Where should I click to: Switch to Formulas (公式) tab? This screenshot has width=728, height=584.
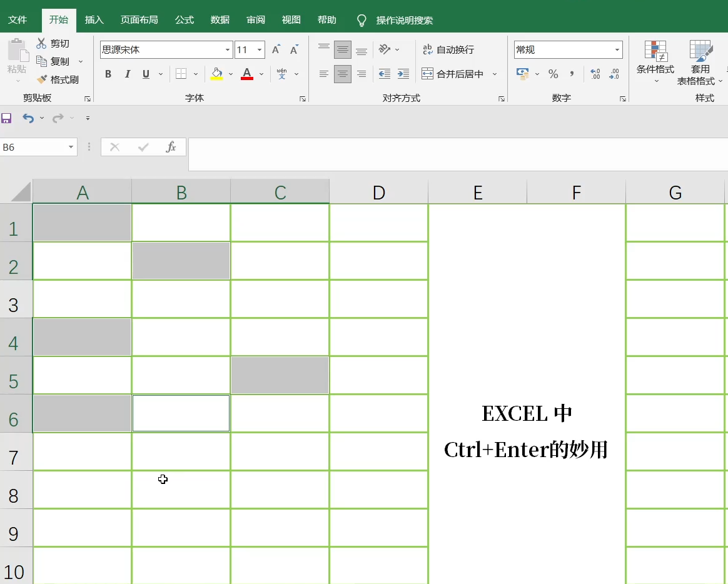pos(185,20)
